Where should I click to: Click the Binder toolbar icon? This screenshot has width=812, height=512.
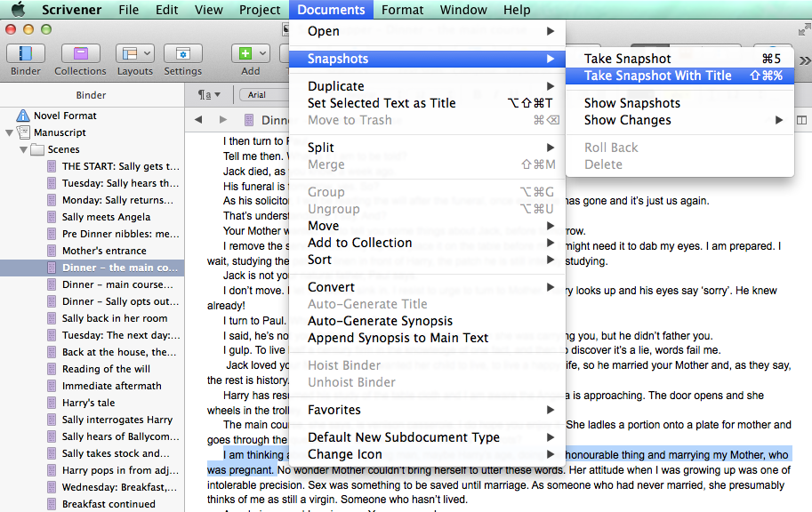[x=26, y=54]
